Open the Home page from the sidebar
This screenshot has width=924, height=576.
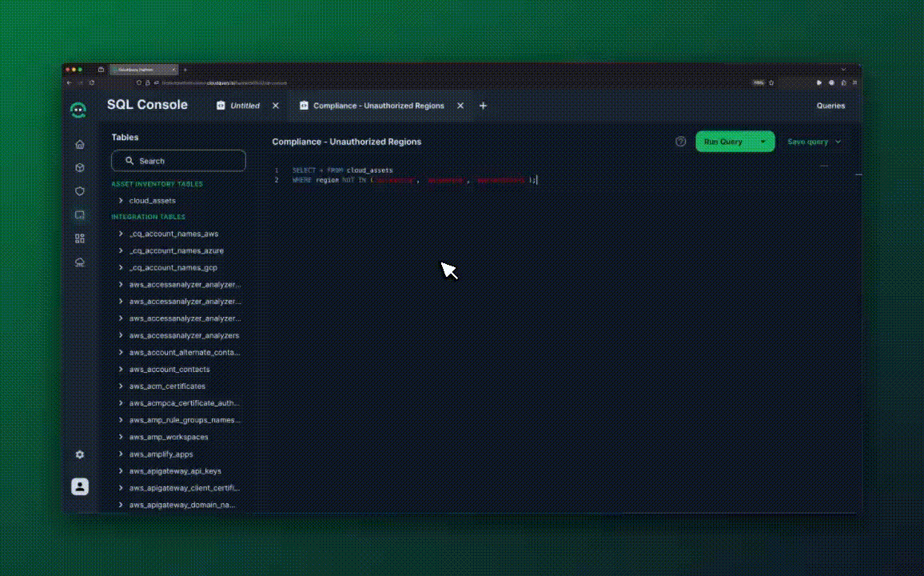click(x=80, y=145)
